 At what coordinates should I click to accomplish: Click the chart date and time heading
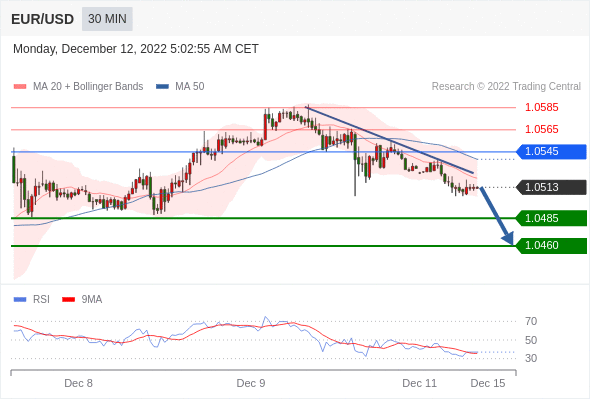click(x=136, y=49)
